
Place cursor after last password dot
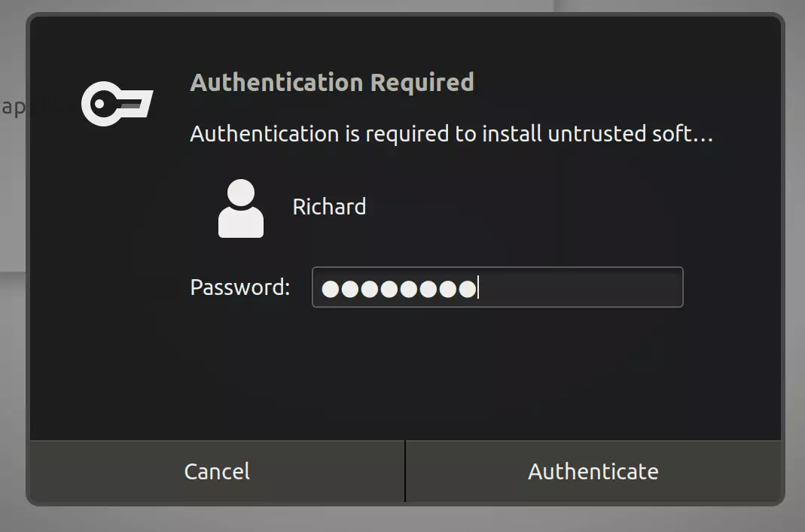coord(478,287)
